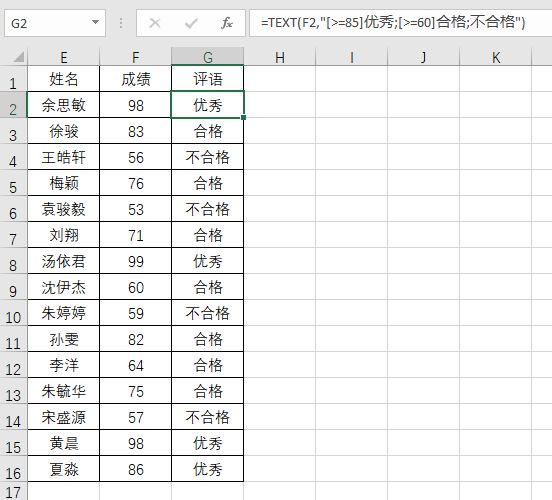Click score cell 57
This screenshot has height=500, width=552.
[136, 417]
